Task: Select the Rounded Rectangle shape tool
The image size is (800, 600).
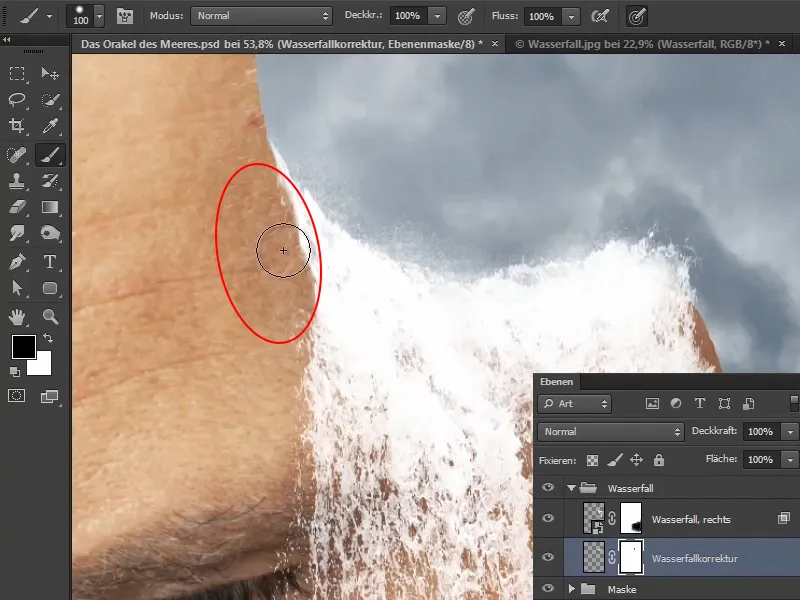Action: [x=50, y=288]
